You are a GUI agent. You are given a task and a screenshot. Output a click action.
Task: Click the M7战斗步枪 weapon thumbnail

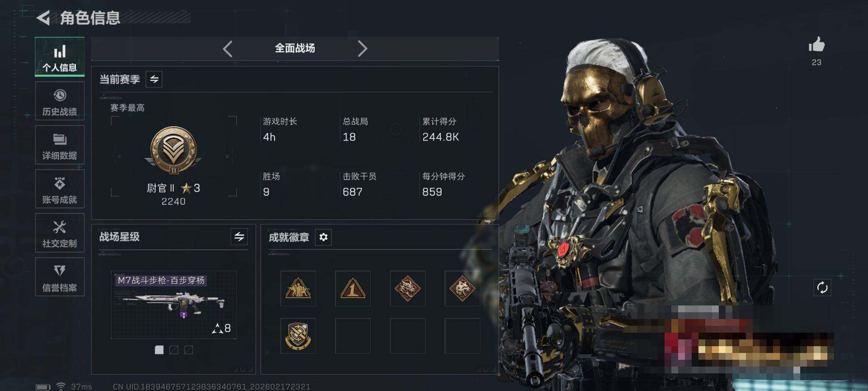point(174,305)
